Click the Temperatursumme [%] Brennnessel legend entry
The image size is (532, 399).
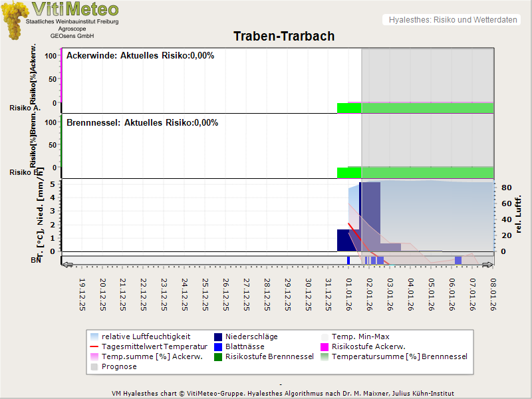click(399, 356)
